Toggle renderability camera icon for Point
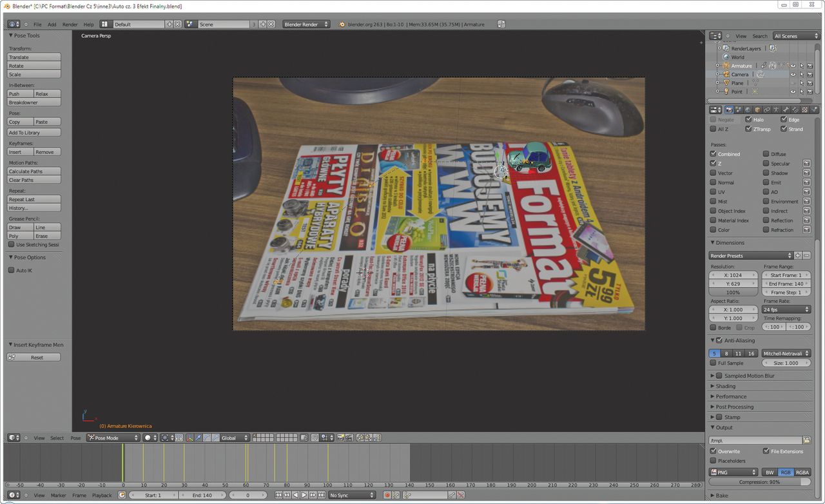 (810, 92)
